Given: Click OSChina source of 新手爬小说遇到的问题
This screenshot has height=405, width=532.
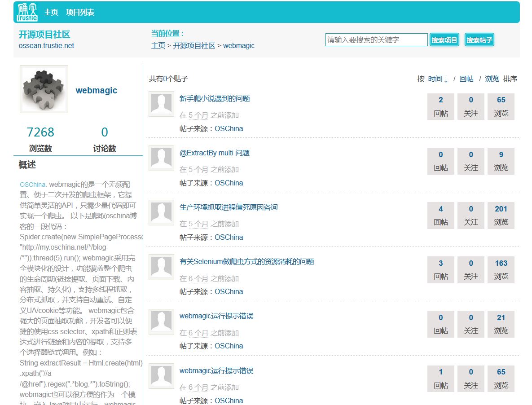Looking at the screenshot, I should coord(229,128).
